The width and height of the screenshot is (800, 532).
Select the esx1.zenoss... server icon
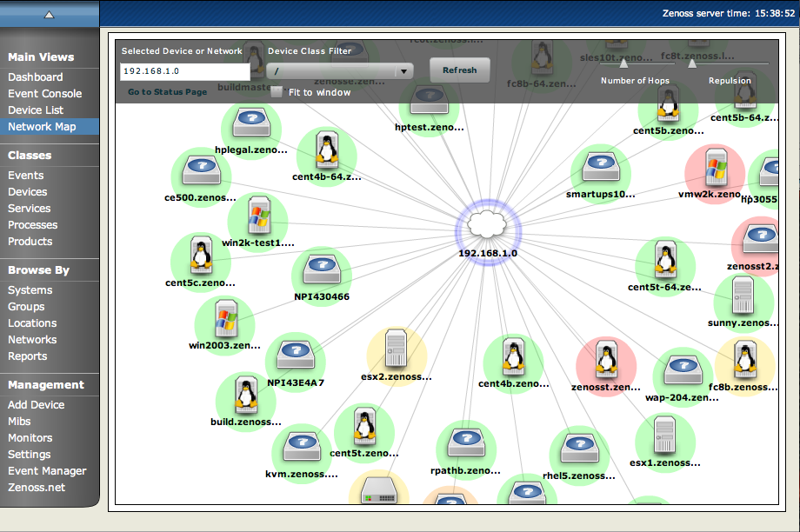tap(664, 436)
